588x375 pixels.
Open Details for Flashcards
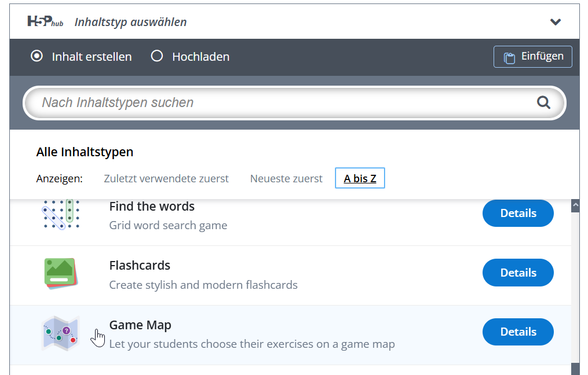518,273
